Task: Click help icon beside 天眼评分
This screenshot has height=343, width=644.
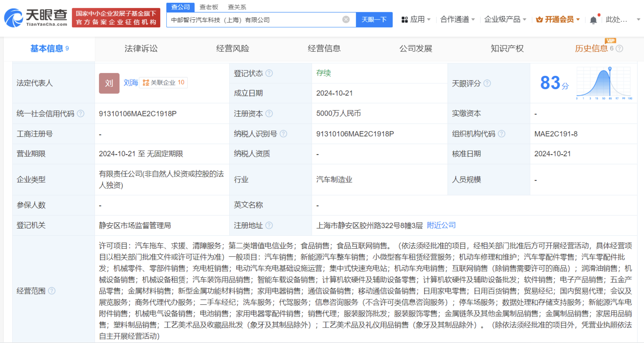Action: (487, 83)
